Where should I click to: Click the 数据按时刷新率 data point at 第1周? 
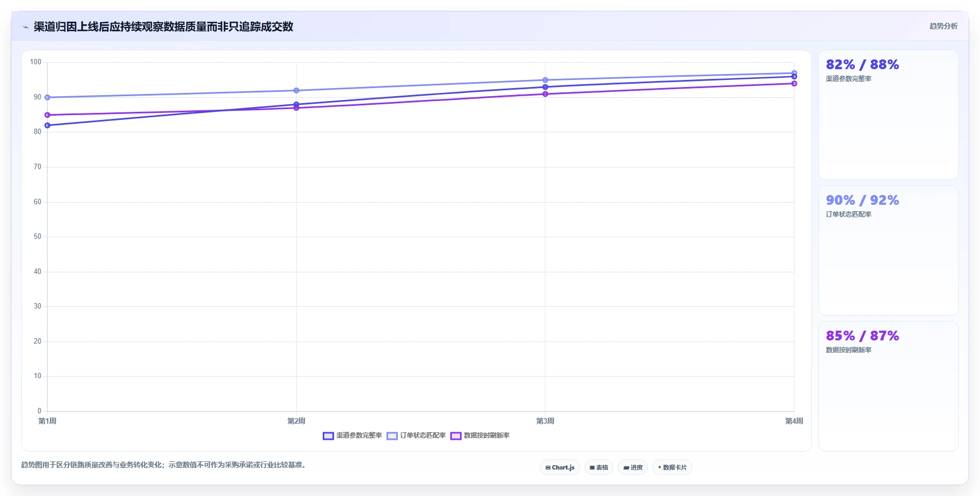pos(48,115)
